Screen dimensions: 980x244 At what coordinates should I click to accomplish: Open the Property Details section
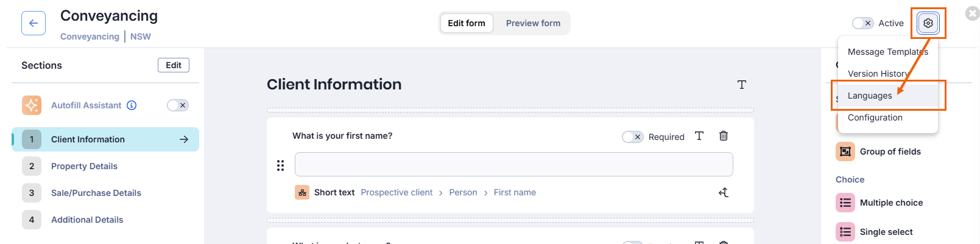[84, 166]
